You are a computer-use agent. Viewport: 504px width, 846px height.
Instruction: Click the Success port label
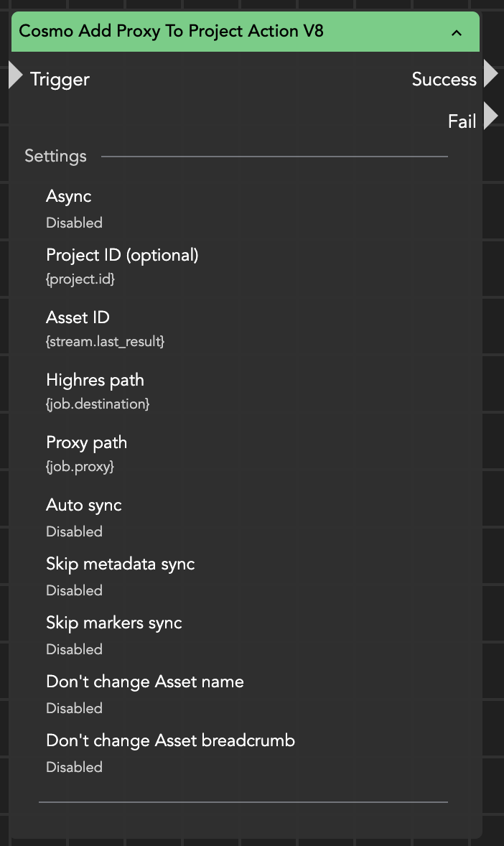[x=444, y=79]
